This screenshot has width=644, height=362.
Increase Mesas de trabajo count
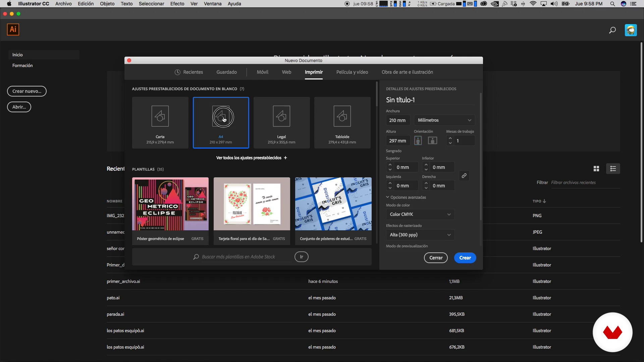point(450,138)
